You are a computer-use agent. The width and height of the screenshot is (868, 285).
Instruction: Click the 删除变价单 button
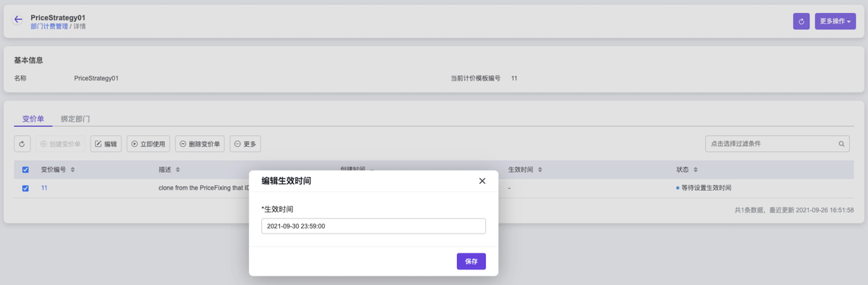point(200,144)
